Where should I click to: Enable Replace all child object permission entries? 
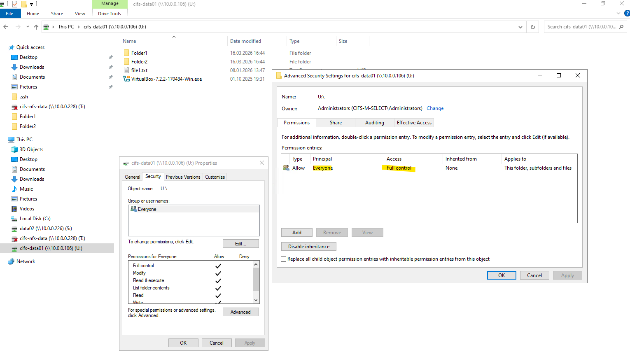click(x=283, y=259)
